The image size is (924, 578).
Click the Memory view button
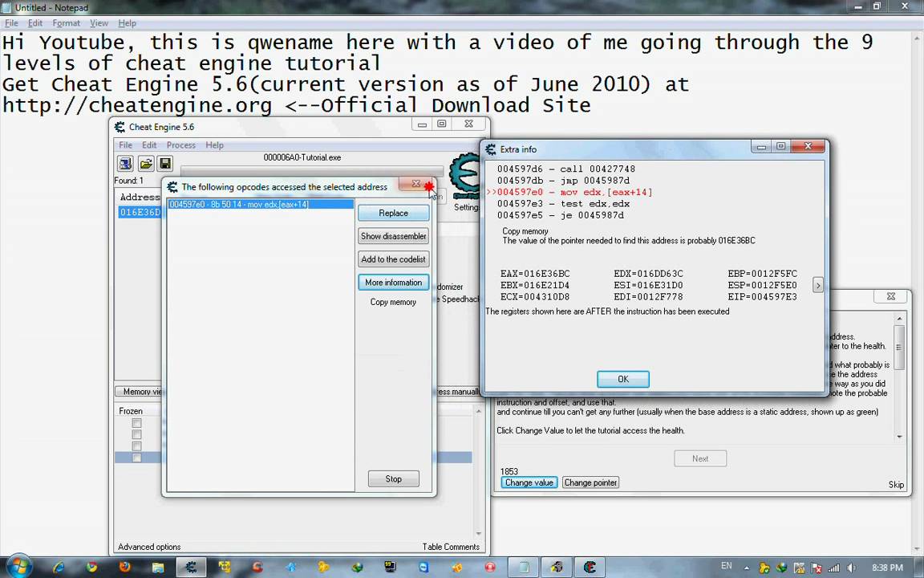[x=139, y=392]
